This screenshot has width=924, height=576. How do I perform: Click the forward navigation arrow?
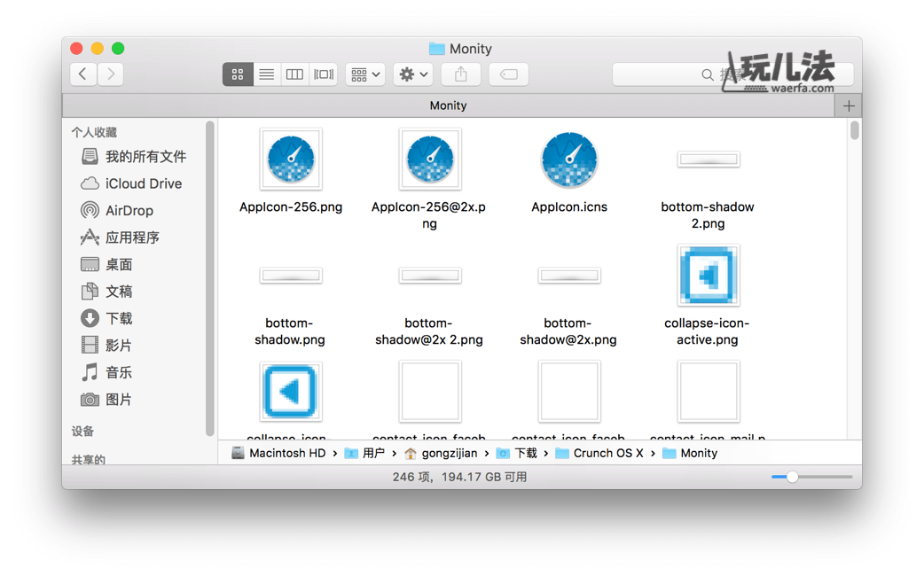(x=111, y=74)
